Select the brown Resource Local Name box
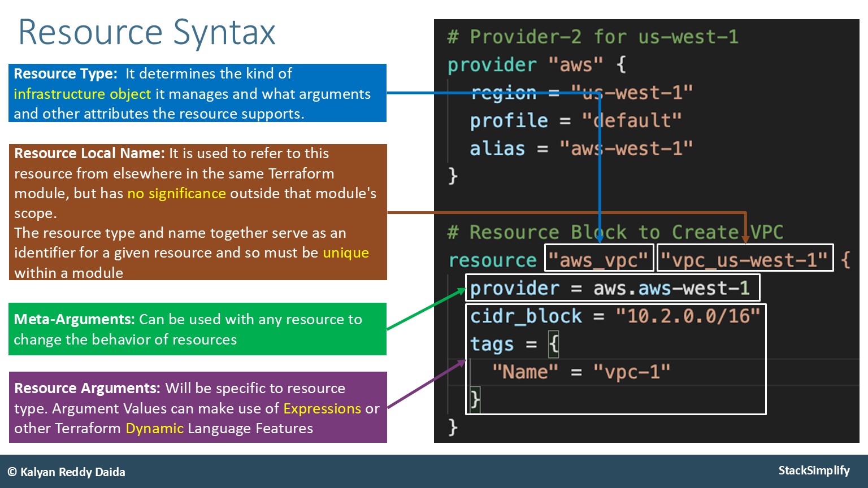This screenshot has height=488, width=868. click(x=197, y=212)
